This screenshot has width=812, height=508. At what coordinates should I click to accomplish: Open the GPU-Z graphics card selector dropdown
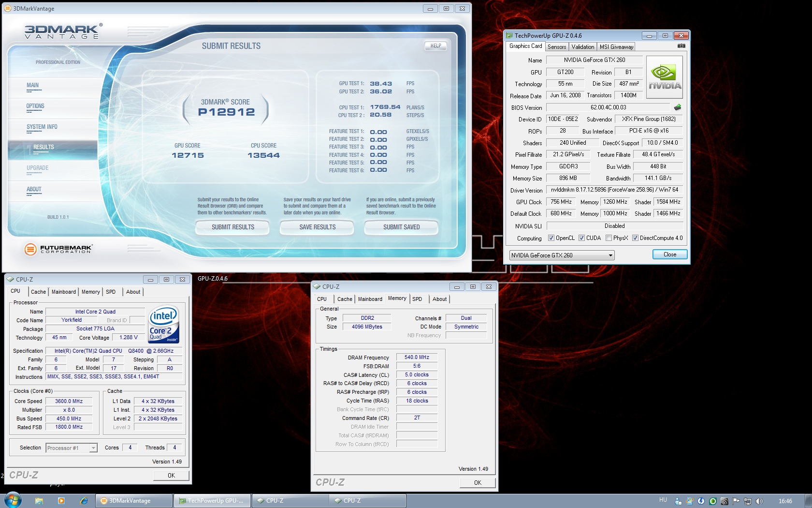pos(562,255)
